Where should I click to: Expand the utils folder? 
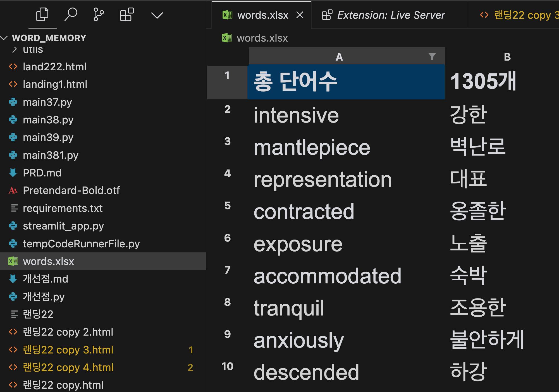(15, 50)
